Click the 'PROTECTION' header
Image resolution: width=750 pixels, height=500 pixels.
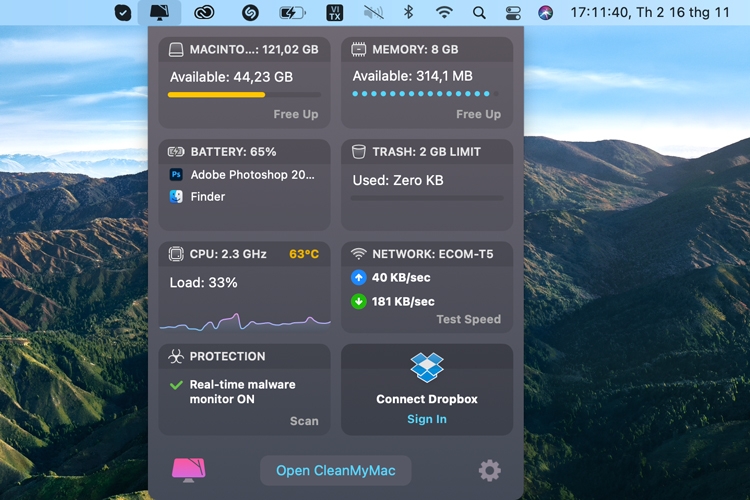pos(227,356)
